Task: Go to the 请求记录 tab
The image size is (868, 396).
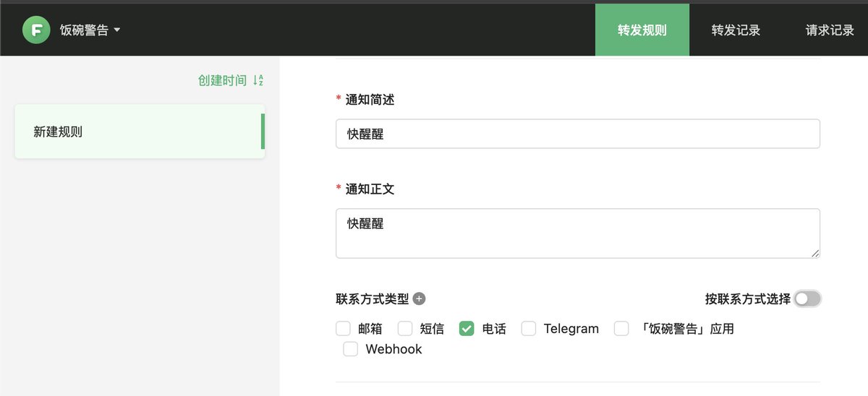Action: coord(830,30)
